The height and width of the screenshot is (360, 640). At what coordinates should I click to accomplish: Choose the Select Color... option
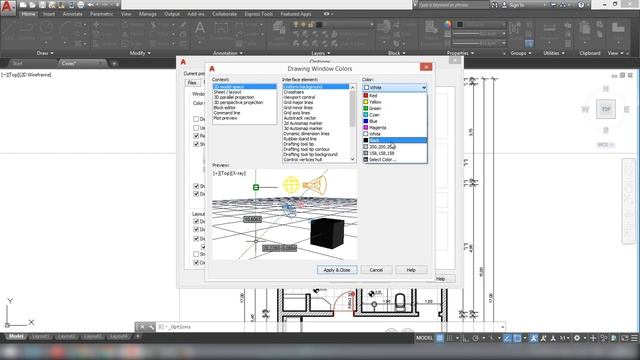point(395,160)
